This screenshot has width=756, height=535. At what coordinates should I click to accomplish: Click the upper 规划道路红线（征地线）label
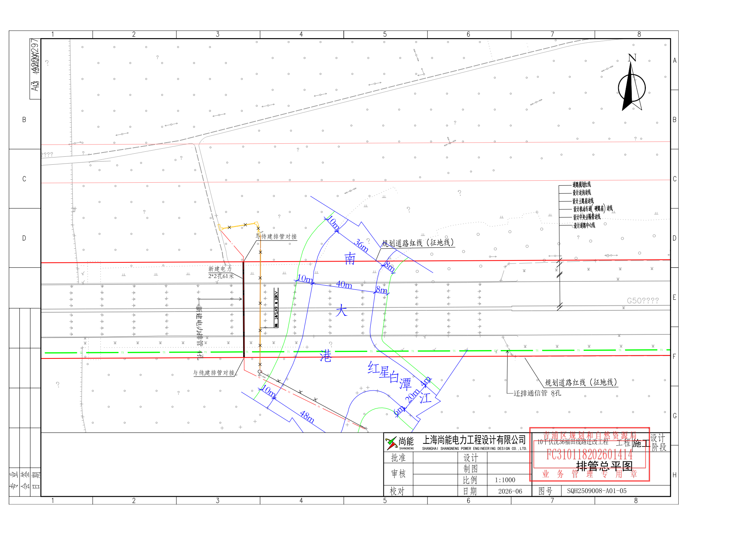tap(418, 243)
